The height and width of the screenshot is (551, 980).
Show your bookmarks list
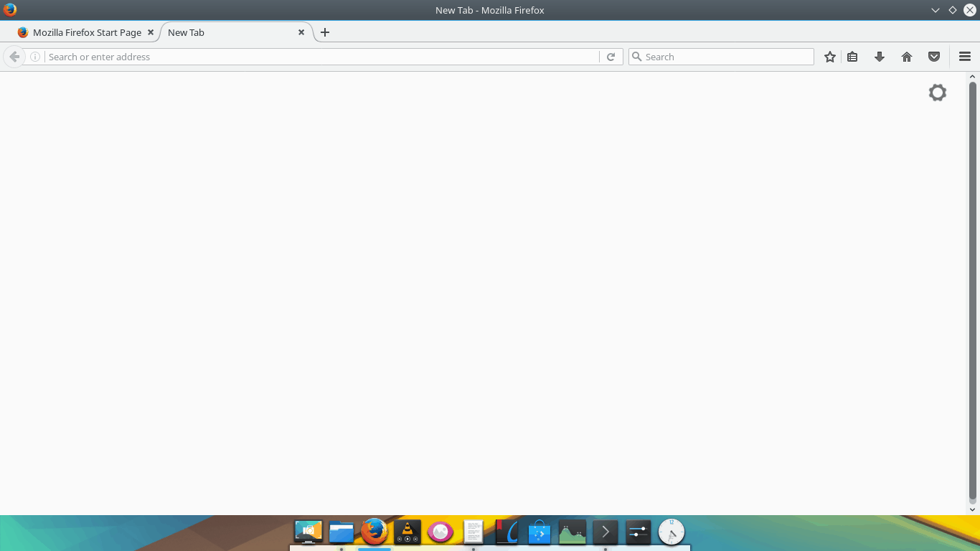point(852,57)
